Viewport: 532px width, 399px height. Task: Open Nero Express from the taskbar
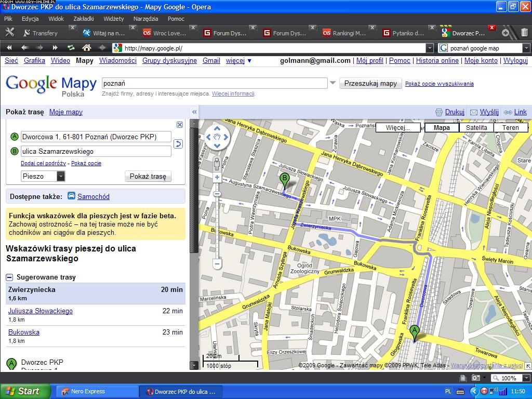pyautogui.click(x=96, y=392)
